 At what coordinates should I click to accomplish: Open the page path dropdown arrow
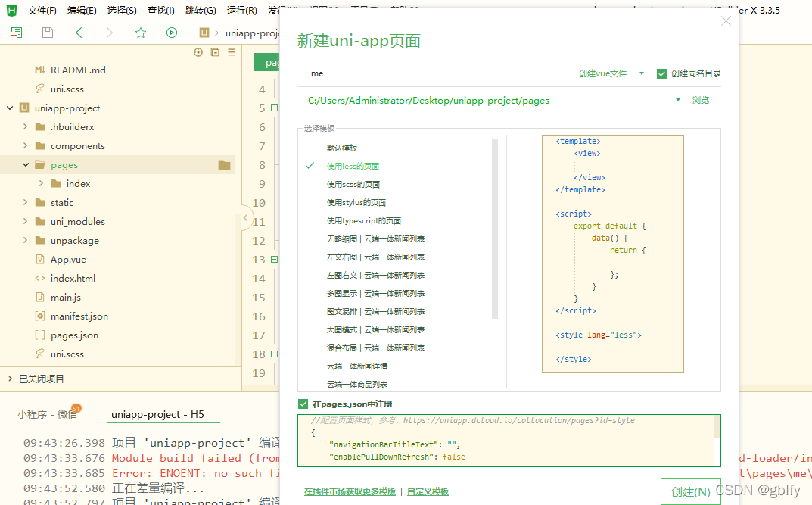tap(677, 100)
